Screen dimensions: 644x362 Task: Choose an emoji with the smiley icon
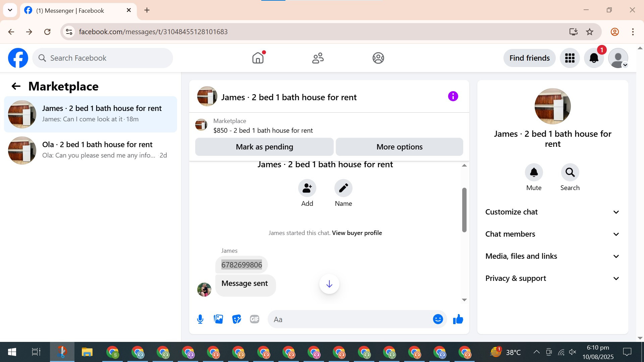click(x=438, y=319)
